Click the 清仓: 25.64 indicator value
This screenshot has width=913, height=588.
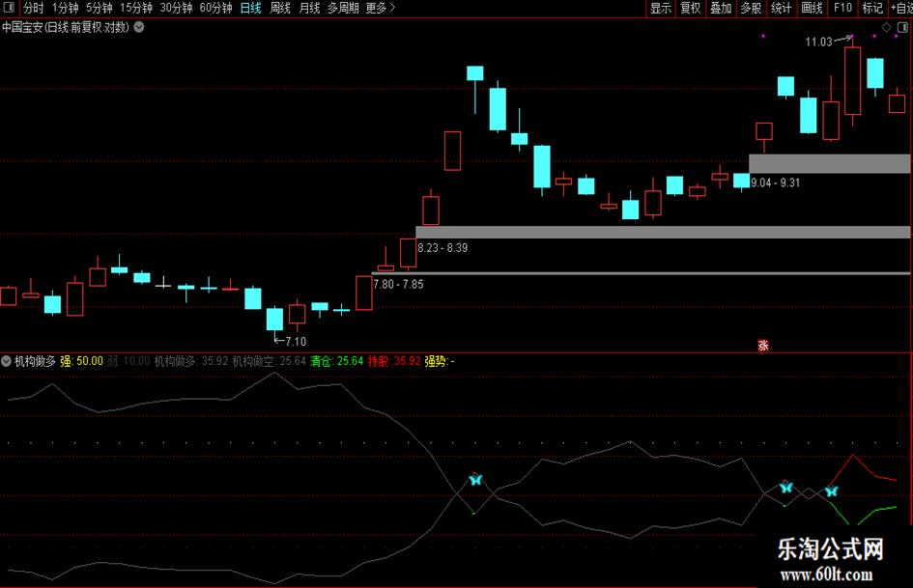(336, 361)
